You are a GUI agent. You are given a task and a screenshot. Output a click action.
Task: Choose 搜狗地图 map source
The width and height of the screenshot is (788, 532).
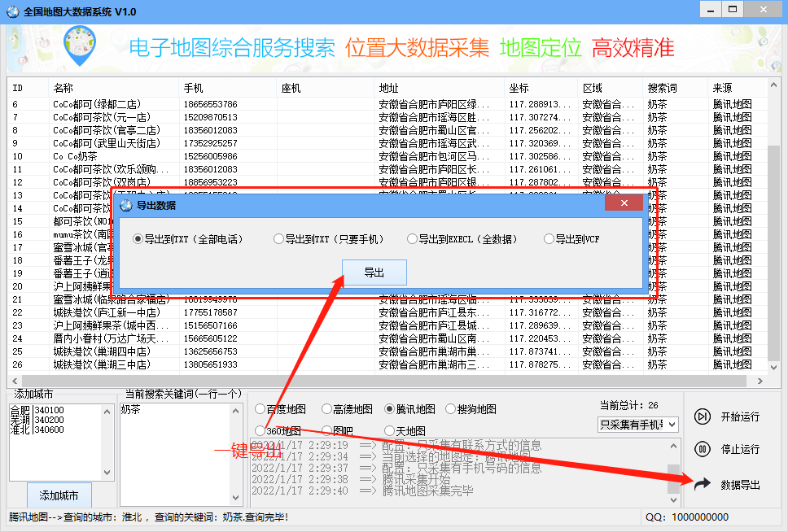click(471, 409)
